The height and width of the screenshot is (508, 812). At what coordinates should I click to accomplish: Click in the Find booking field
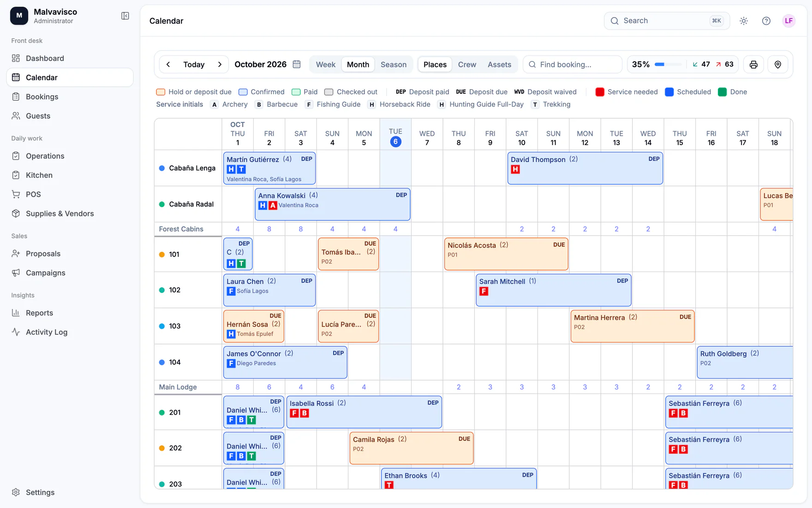573,65
